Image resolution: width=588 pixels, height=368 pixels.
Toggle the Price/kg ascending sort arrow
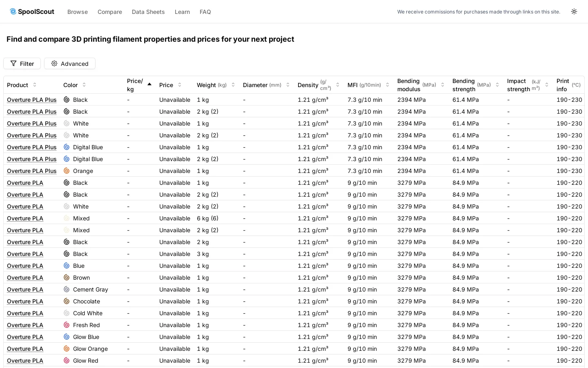point(149,84)
